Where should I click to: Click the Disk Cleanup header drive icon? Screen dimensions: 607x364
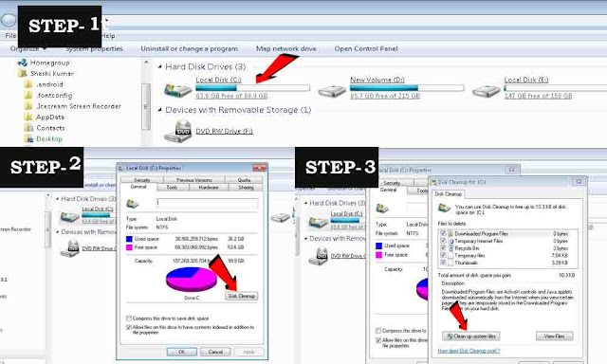444,209
